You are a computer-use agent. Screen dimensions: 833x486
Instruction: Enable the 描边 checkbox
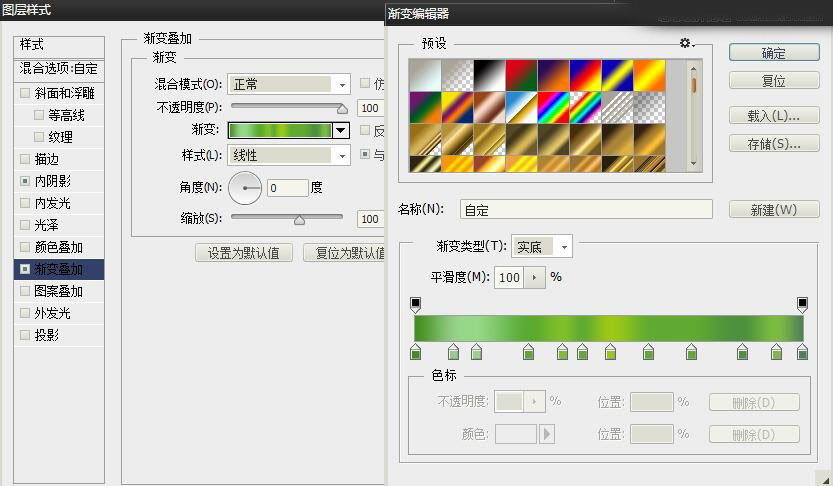[24, 159]
